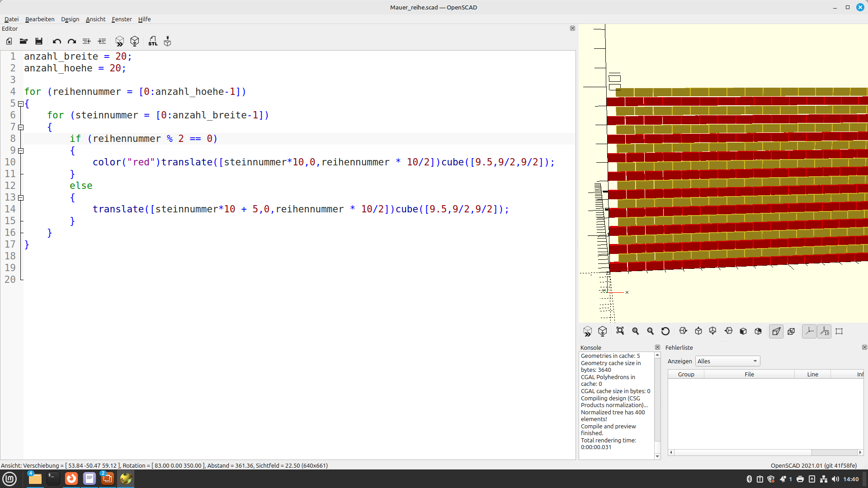Reset the 3D view
868x488 pixels.
[665, 331]
